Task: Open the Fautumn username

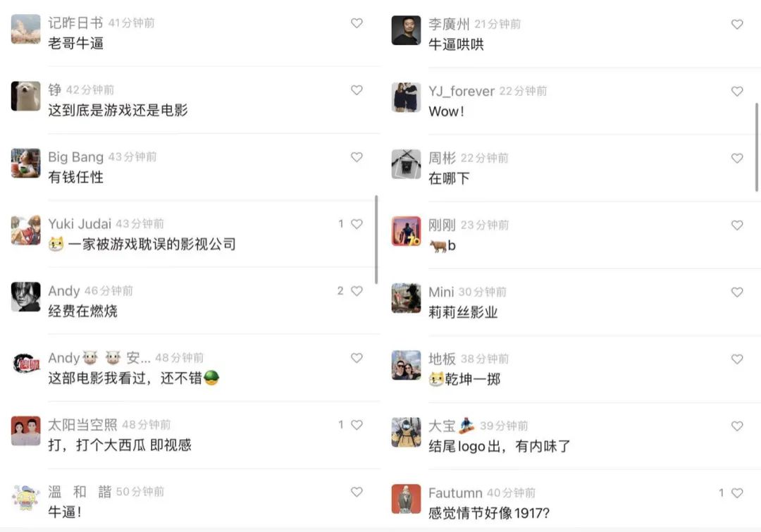Action: (455, 493)
